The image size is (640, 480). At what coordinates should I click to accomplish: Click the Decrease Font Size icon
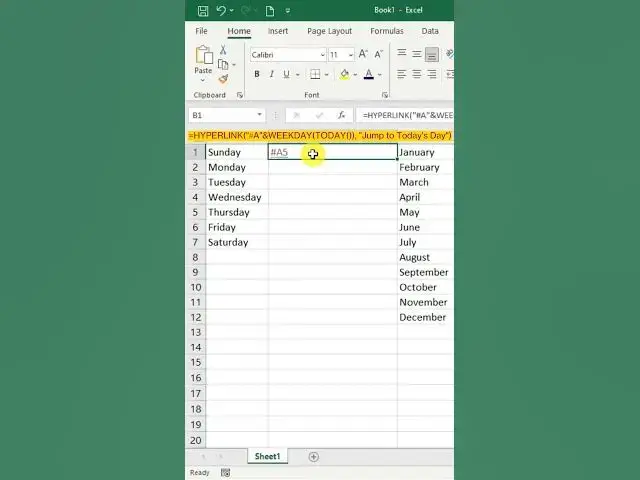(379, 54)
